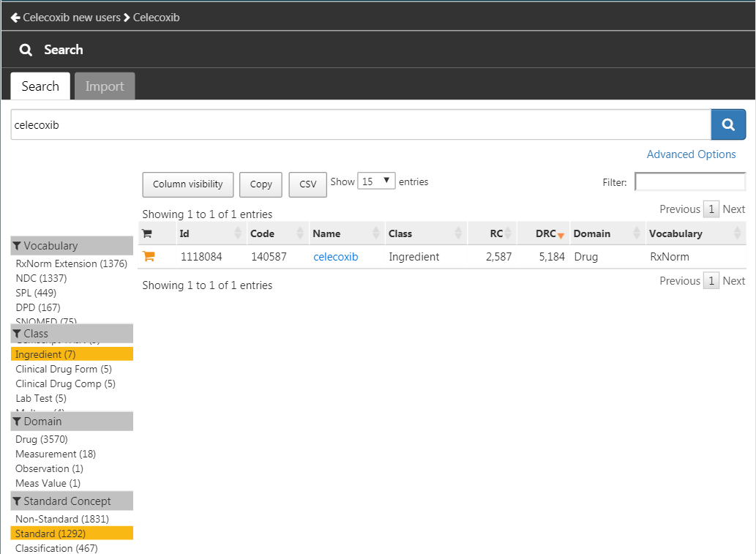Toggle RxNorm Extension (1376) vocabulary filter

72,263
